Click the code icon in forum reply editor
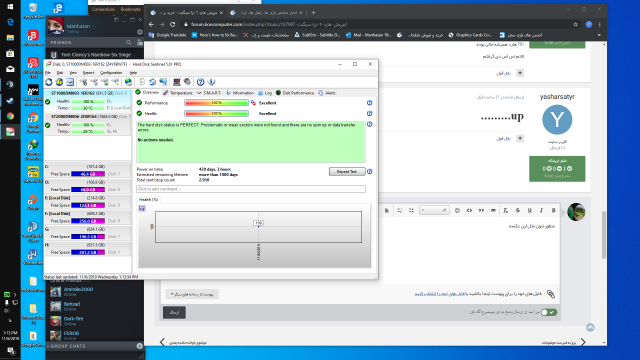 pos(469,210)
